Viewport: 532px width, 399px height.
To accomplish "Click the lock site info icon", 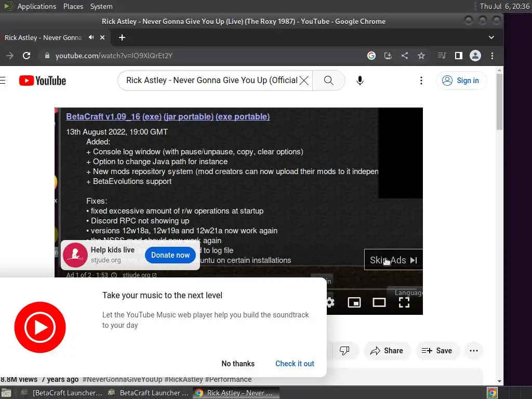I will point(47,56).
